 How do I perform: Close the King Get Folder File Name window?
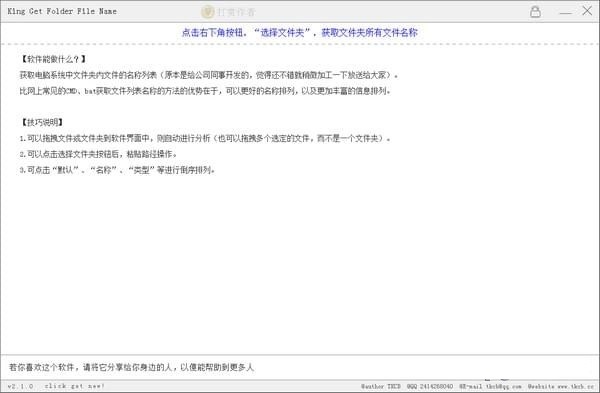pyautogui.click(x=587, y=11)
